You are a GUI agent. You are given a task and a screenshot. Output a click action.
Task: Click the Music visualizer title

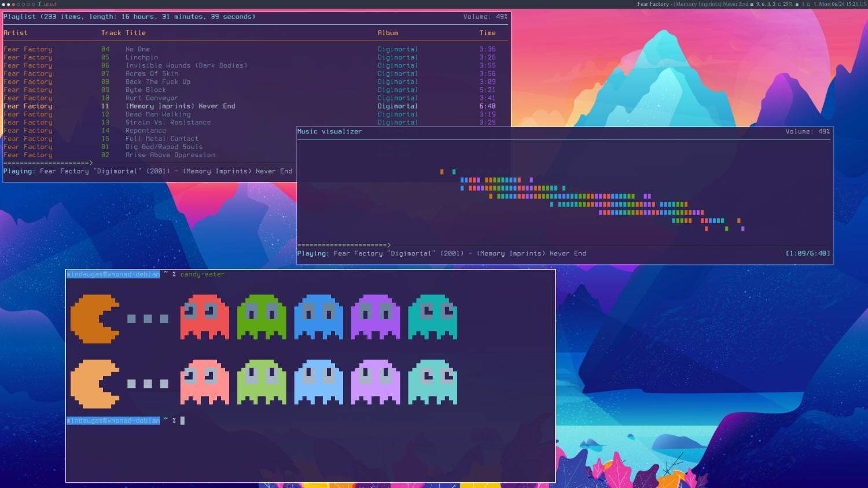[329, 131]
